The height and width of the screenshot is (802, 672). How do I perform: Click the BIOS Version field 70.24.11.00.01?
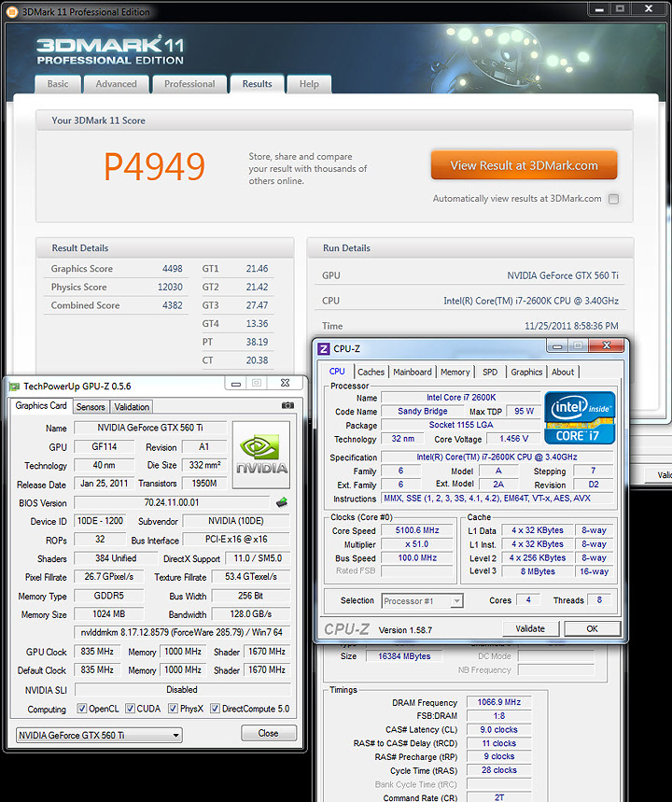pos(172,503)
